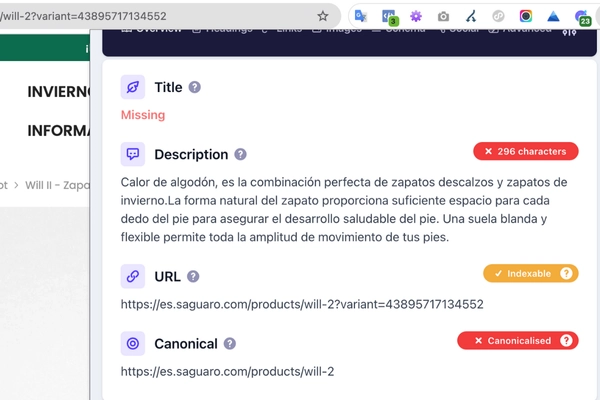
Task: Click the gray link circle extension icon
Action: click(498, 16)
